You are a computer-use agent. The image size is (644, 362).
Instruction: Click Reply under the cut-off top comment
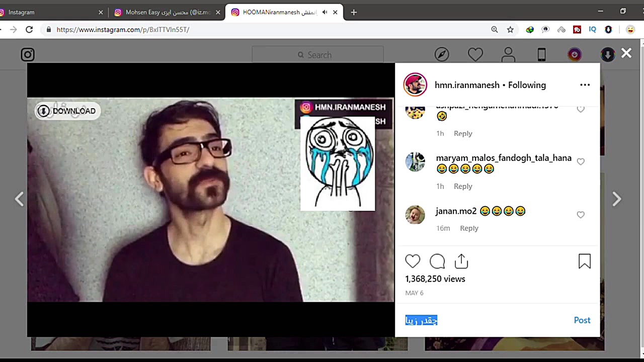pyautogui.click(x=463, y=134)
